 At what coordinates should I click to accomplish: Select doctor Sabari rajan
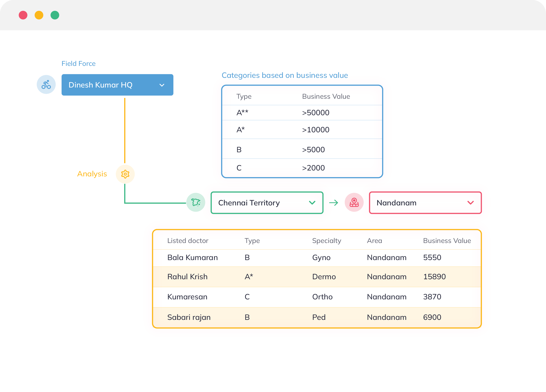[189, 317]
